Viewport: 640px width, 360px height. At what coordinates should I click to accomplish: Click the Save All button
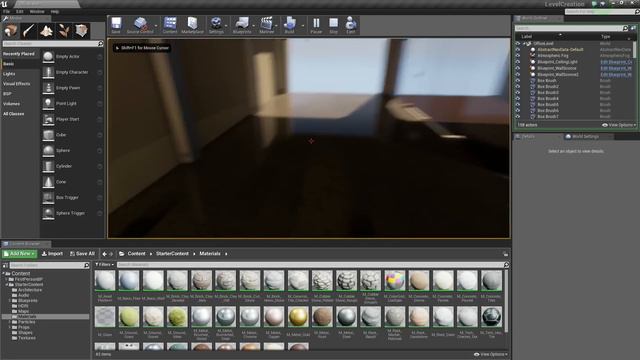(x=82, y=254)
